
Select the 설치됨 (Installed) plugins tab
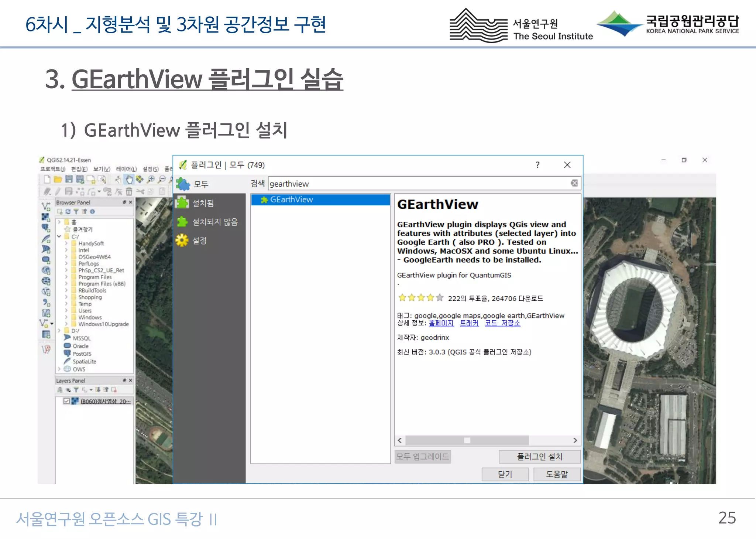pos(210,203)
